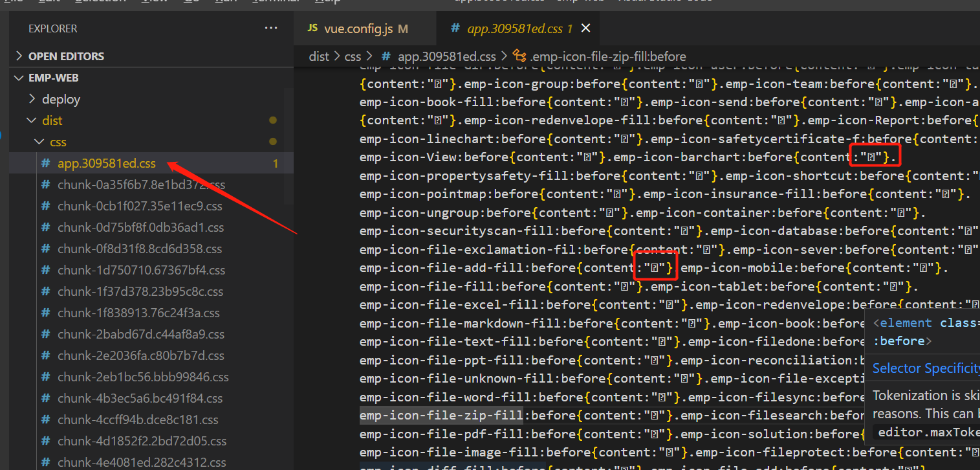The height and width of the screenshot is (470, 980).
Task: Click the JS icon on vue.config.js tab
Action: [x=312, y=28]
